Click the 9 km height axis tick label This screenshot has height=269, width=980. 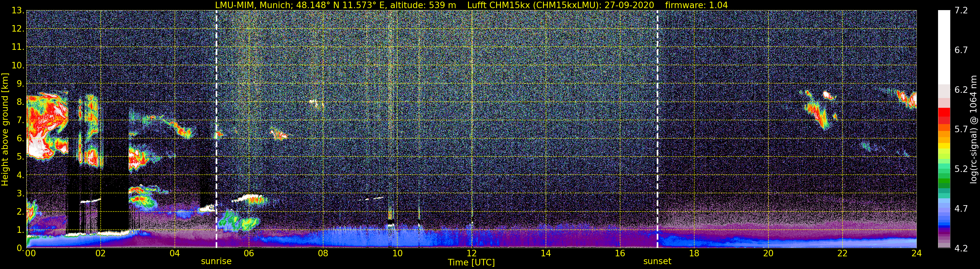coord(20,84)
